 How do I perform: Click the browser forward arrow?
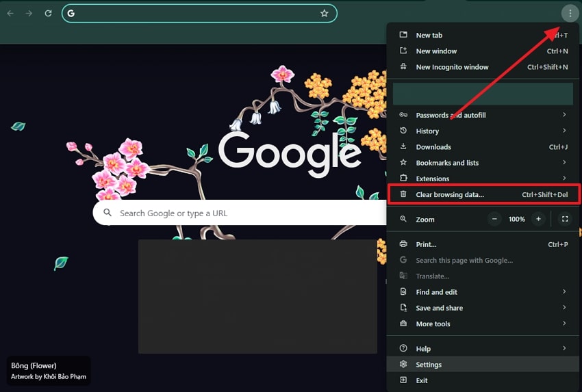click(29, 14)
